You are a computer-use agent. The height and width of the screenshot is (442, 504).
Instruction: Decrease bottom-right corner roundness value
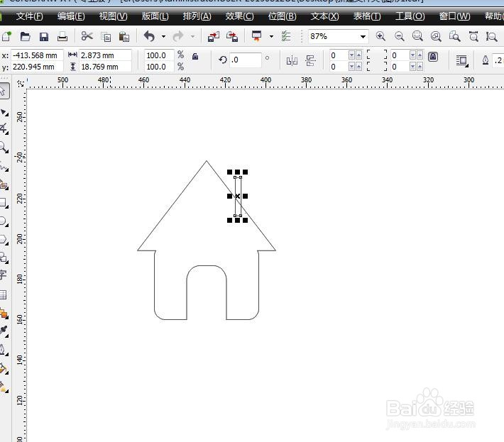[412, 67]
